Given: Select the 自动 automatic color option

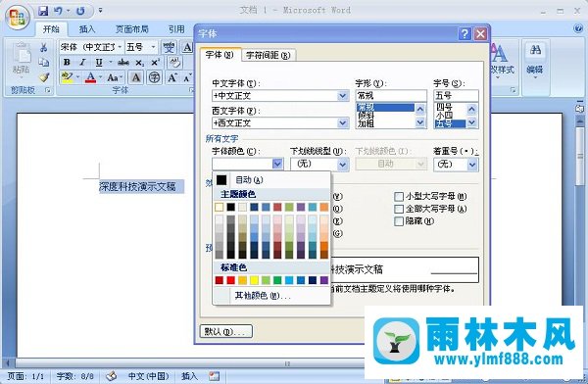Looking at the screenshot, I should tap(271, 180).
